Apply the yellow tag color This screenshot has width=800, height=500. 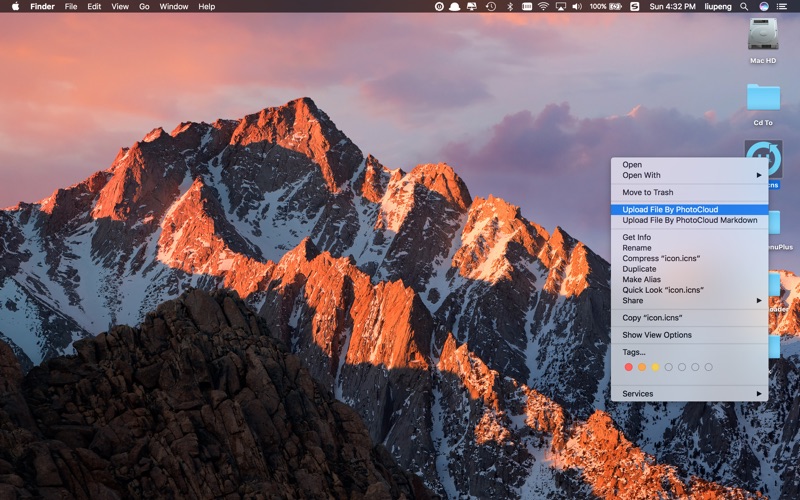[x=655, y=367]
